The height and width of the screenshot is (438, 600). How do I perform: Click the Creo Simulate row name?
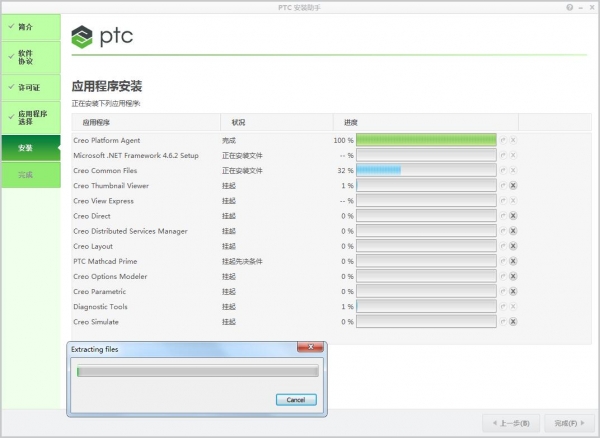coord(96,322)
